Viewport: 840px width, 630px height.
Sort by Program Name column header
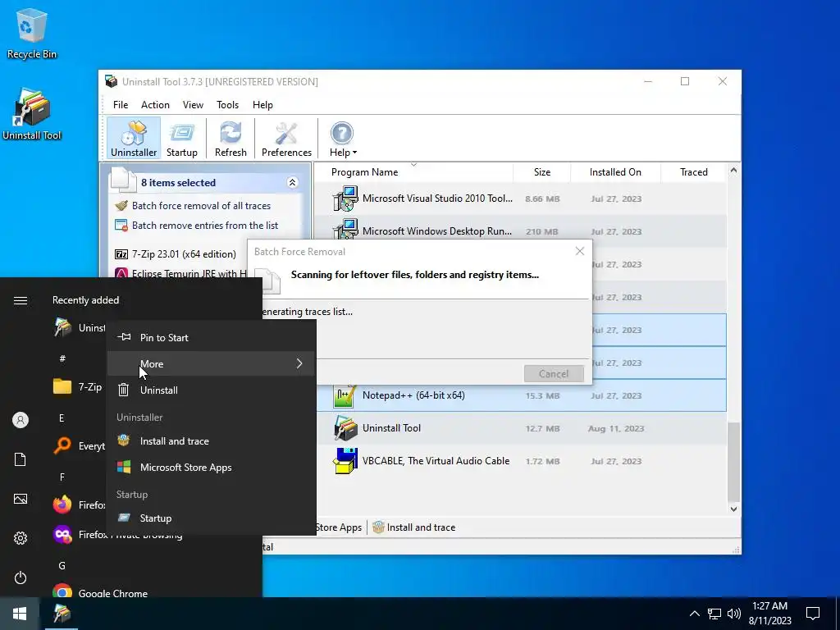click(x=364, y=172)
